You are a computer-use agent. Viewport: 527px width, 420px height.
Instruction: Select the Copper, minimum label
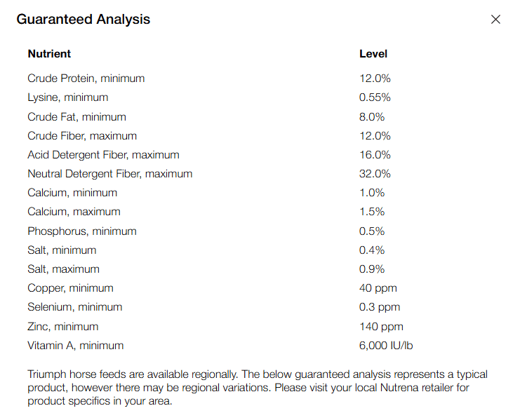click(70, 288)
